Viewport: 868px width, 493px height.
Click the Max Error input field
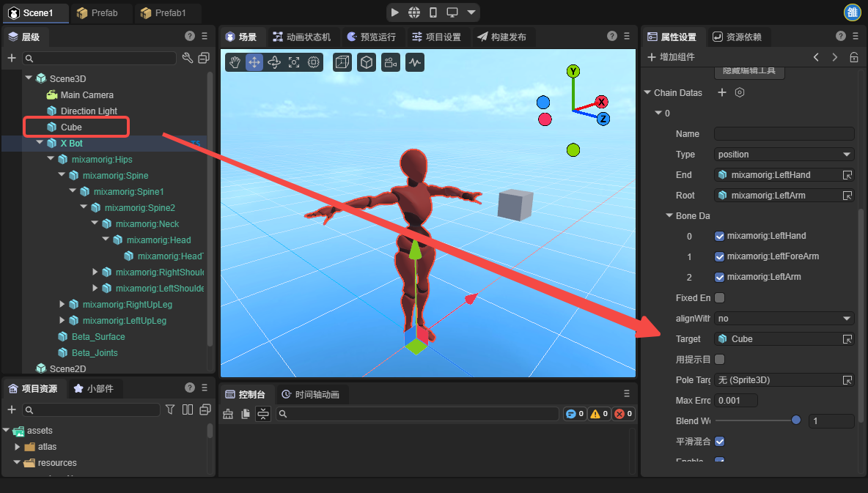pyautogui.click(x=735, y=401)
